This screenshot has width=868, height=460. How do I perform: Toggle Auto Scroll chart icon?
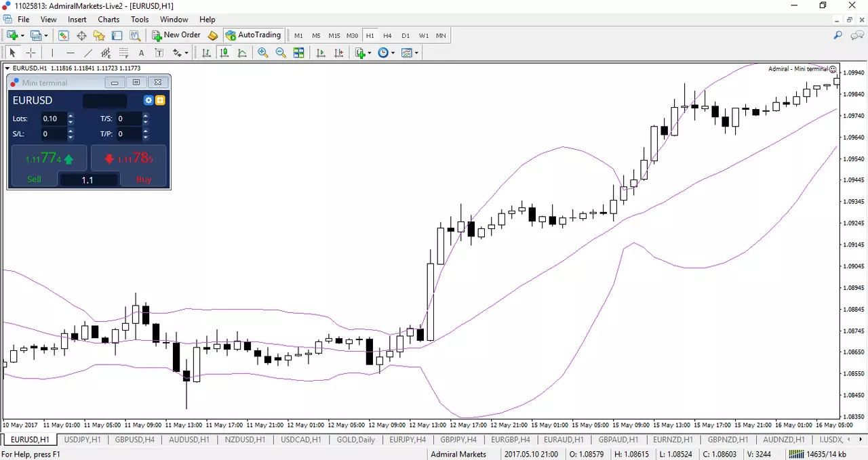point(321,53)
